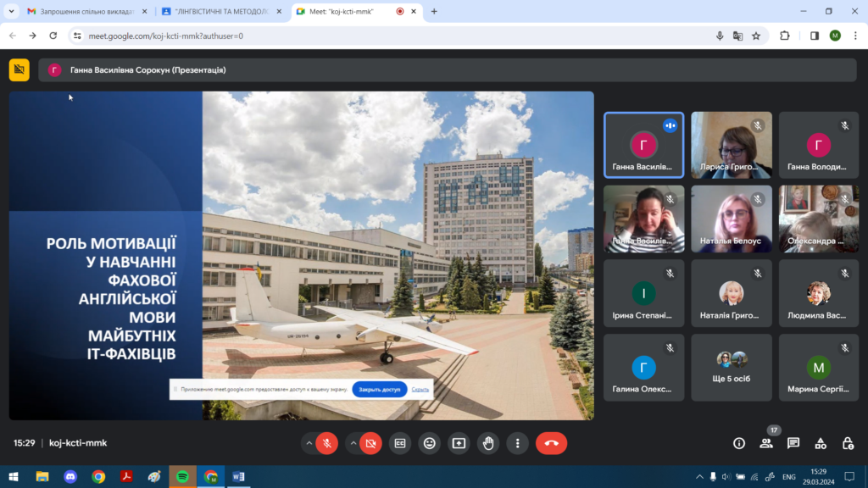
Task: Click the Ще 5 осіб participant tile
Action: tap(732, 368)
